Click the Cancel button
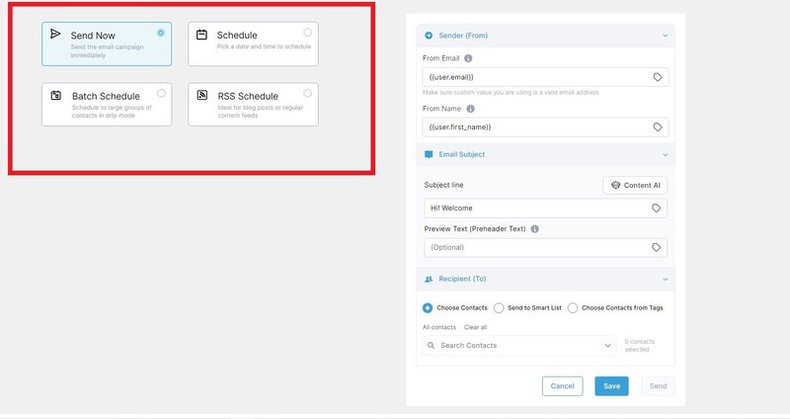 pyautogui.click(x=562, y=386)
